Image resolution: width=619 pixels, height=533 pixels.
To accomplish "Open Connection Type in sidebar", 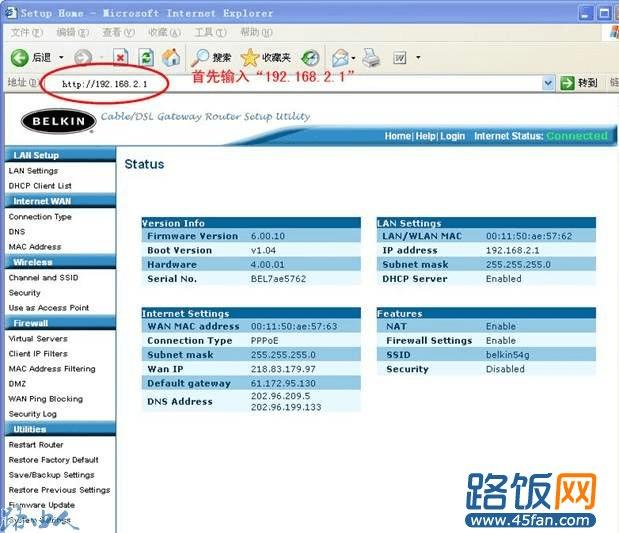I will pyautogui.click(x=40, y=217).
